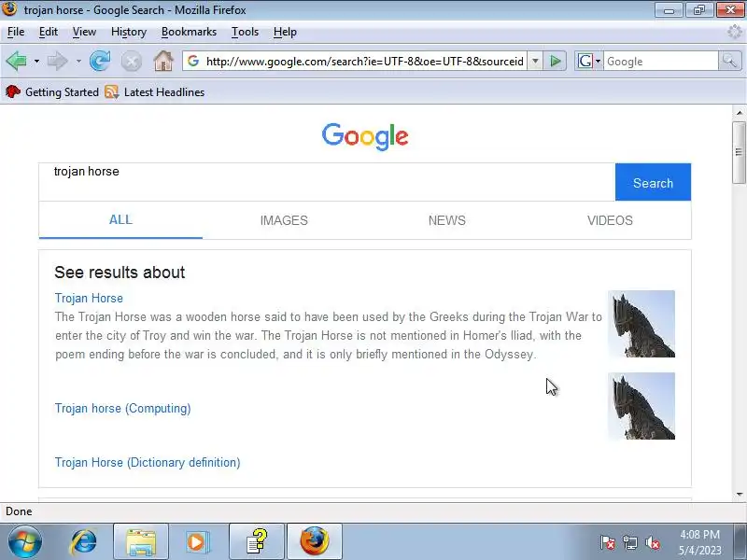Restore down the Firefox window
The image size is (747, 560).
click(x=698, y=10)
